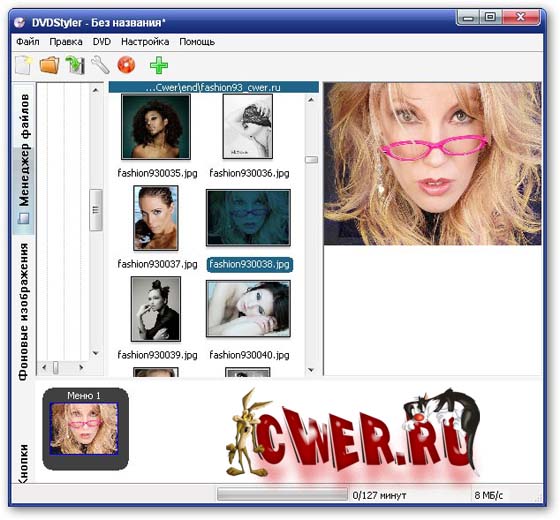This screenshot has width=560, height=520.
Task: Select the Меню 1 item in the timeline
Action: click(x=85, y=429)
